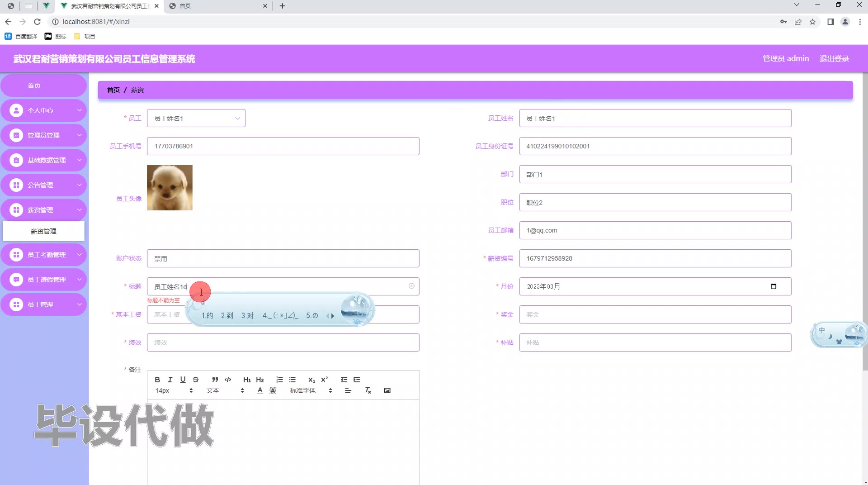The image size is (868, 485).
Task: Open the 标准字体 font family dropdown
Action: tap(311, 390)
